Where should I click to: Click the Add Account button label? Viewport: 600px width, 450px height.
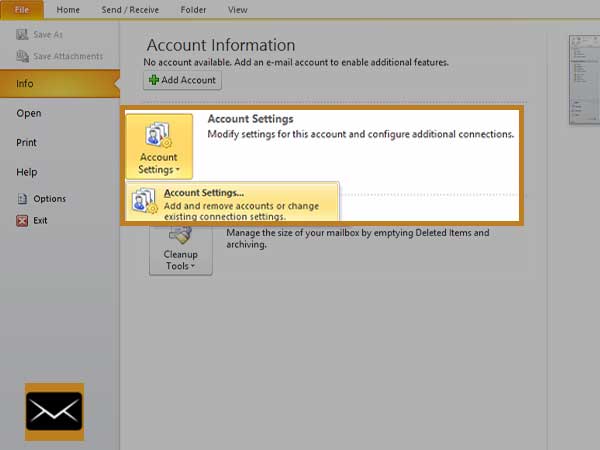coord(188,80)
